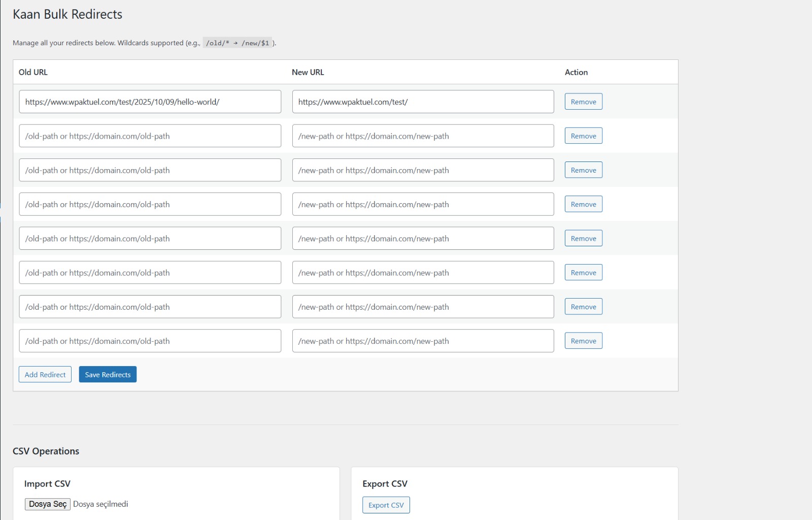This screenshot has height=520, width=812.
Task: Click the Old URL input in the last row
Action: tap(150, 340)
